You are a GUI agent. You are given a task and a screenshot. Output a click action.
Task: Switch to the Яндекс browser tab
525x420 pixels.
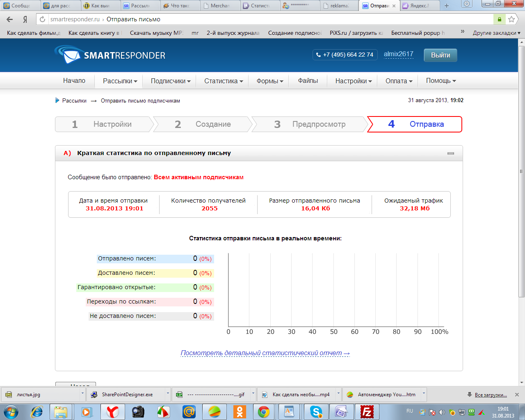pos(419,6)
